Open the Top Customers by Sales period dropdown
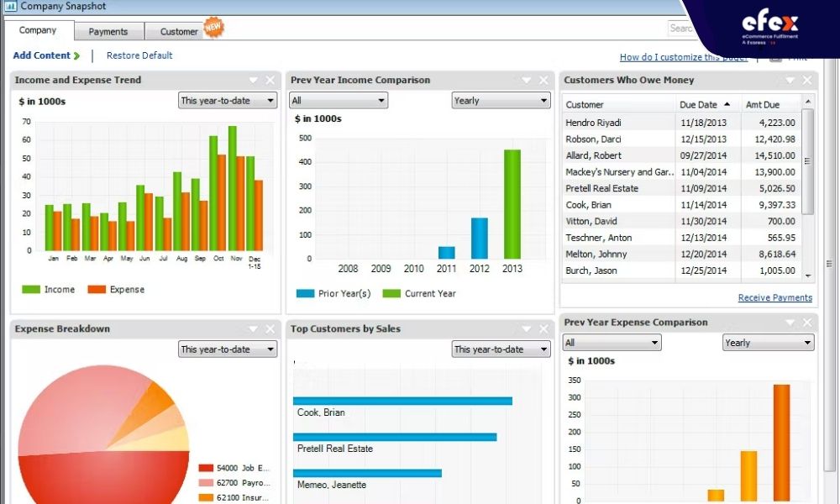The image size is (840, 504). pyautogui.click(x=501, y=349)
